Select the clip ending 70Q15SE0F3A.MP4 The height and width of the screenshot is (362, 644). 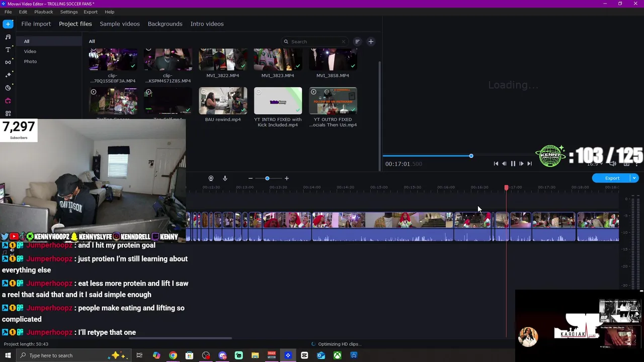coord(113,60)
